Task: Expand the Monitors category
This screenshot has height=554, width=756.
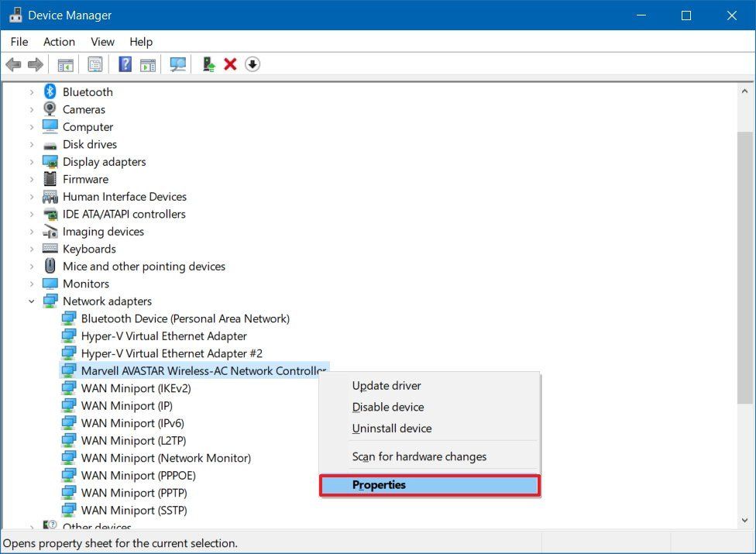Action: pyautogui.click(x=31, y=284)
